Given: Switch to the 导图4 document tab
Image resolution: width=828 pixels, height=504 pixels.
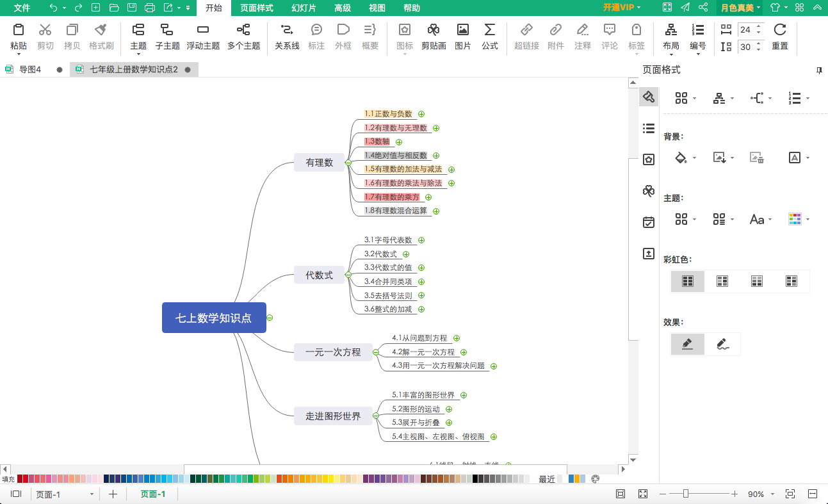Looking at the screenshot, I should click(29, 69).
